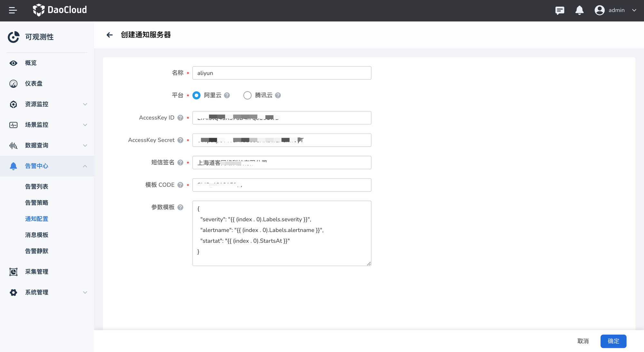
Task: Expand the 场景监控 submenu chevron
Action: pyautogui.click(x=85, y=125)
